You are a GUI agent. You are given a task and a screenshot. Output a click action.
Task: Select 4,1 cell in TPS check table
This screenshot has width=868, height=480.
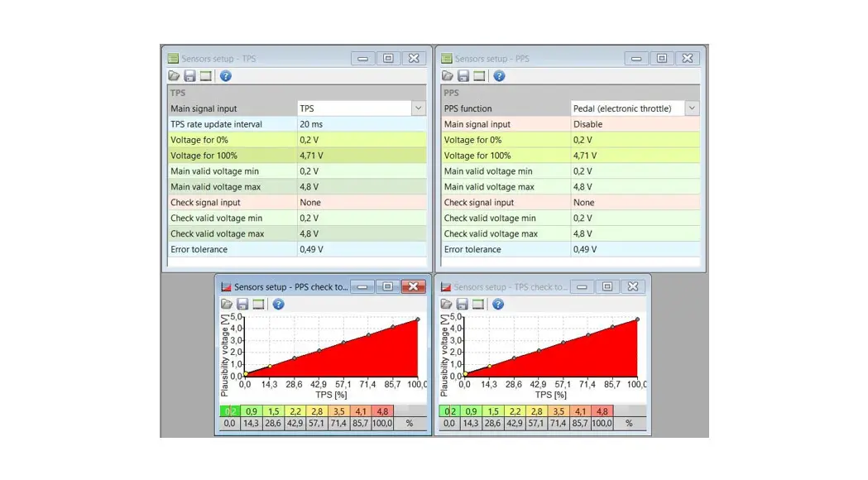click(x=580, y=411)
